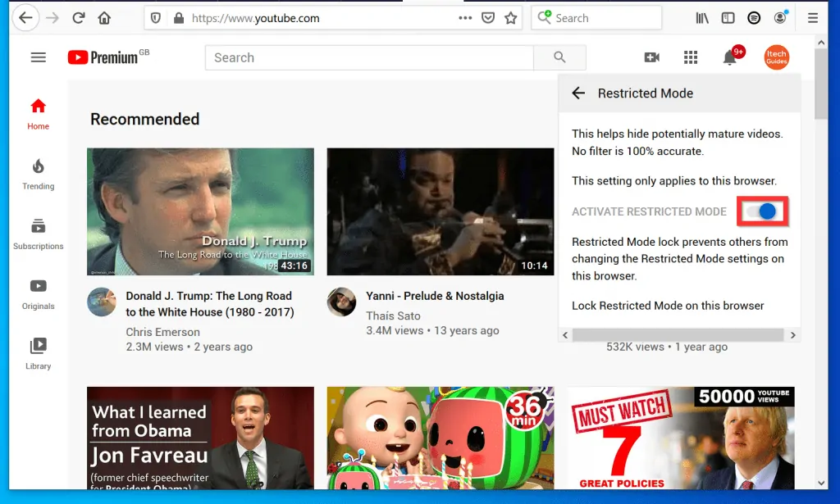Open YouTube apps grid icon
Viewport: 840px width, 504px height.
point(691,57)
